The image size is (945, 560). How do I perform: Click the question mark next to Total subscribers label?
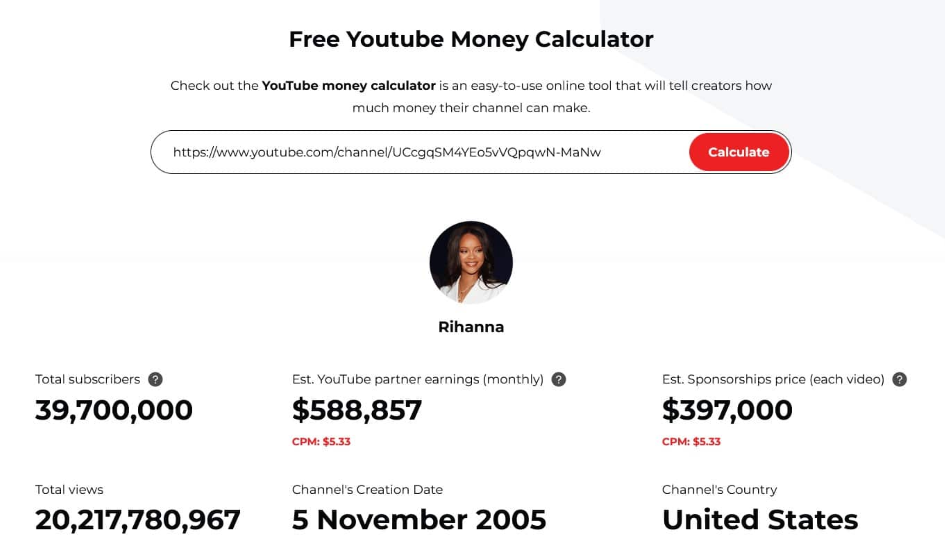coord(155,380)
